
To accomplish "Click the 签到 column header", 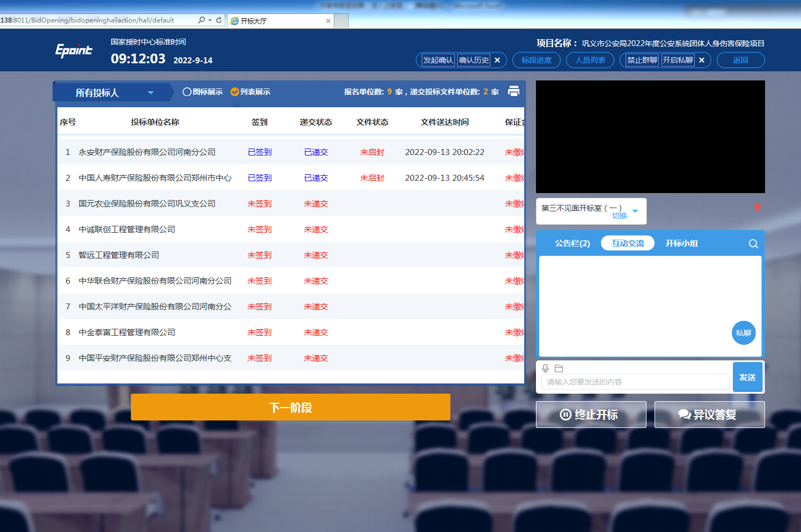I will click(x=260, y=122).
